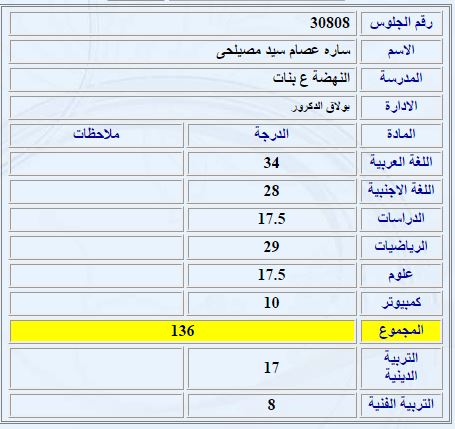Select the student name field text
455x429 pixels.
(283, 51)
